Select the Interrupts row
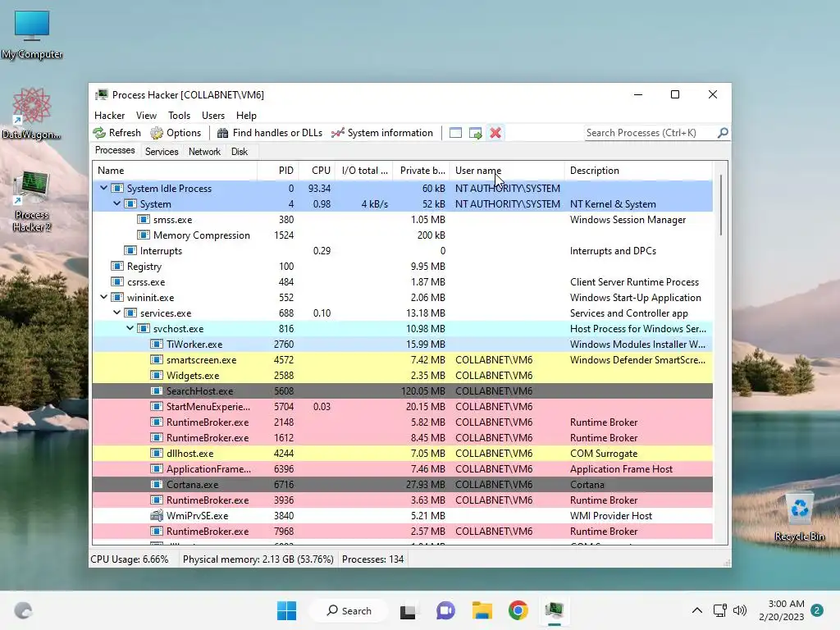 point(402,250)
